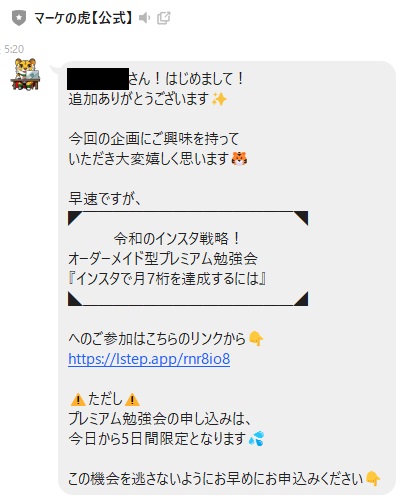Click the blacked-out name box

[x=98, y=79]
